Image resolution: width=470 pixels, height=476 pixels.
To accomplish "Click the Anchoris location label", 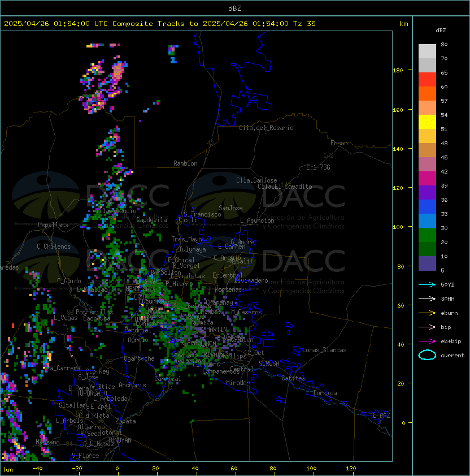I will [132, 385].
